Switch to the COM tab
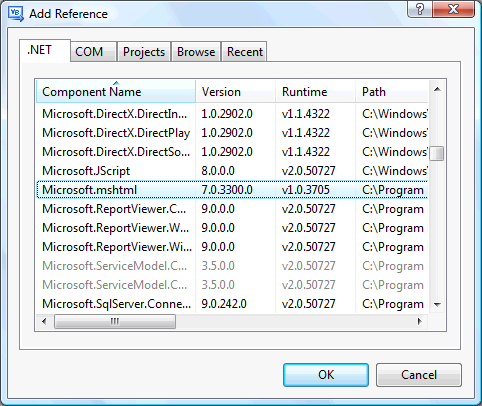This screenshot has width=482, height=406. click(93, 52)
